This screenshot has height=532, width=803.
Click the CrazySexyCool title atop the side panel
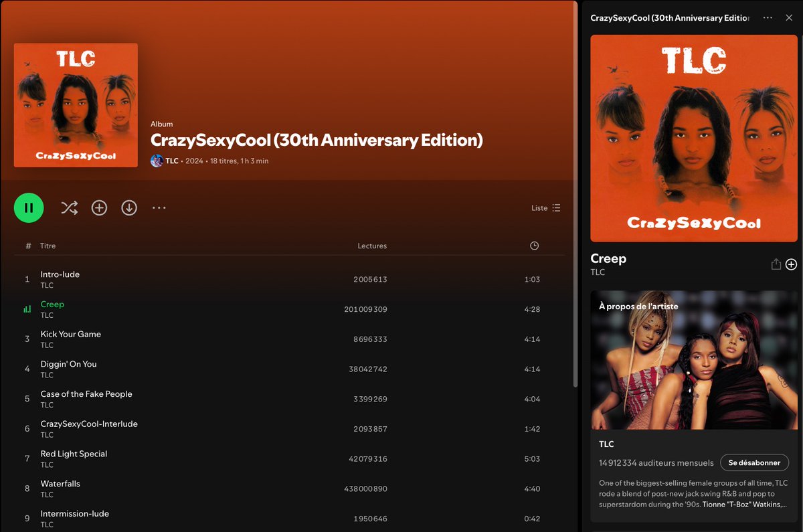(x=670, y=18)
